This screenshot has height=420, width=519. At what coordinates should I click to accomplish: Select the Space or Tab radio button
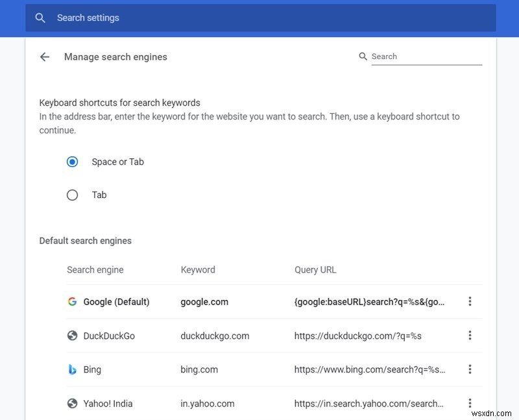72,162
